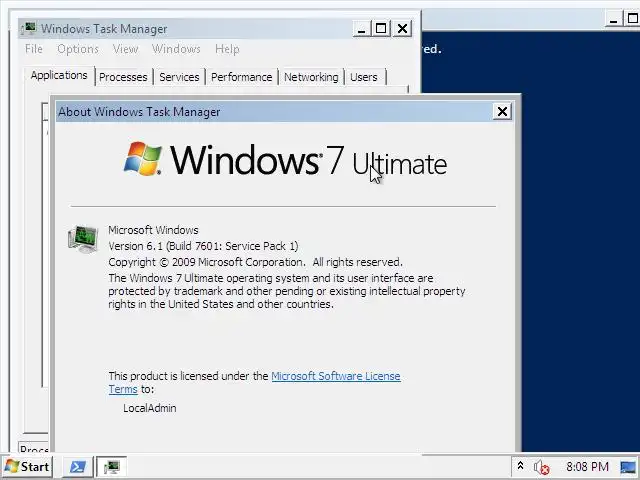This screenshot has width=640, height=480.
Task: Click Task Manager title bar icon
Action: tap(29, 28)
